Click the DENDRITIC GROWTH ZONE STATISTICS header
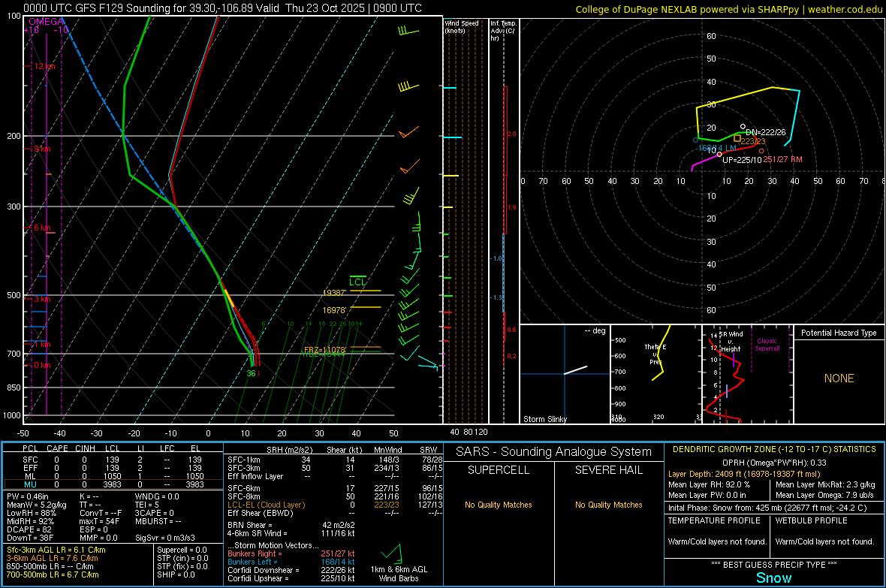Image resolution: width=886 pixels, height=588 pixels. point(774,450)
